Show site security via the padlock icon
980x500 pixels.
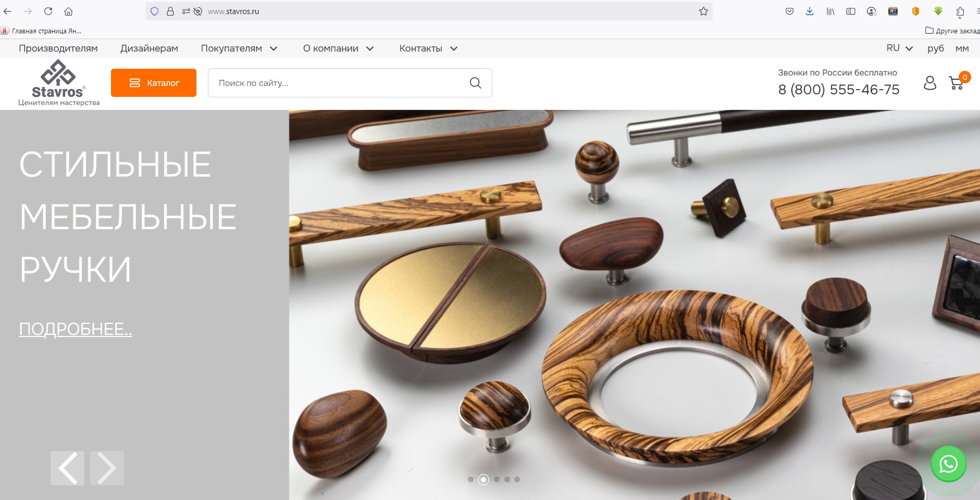170,11
